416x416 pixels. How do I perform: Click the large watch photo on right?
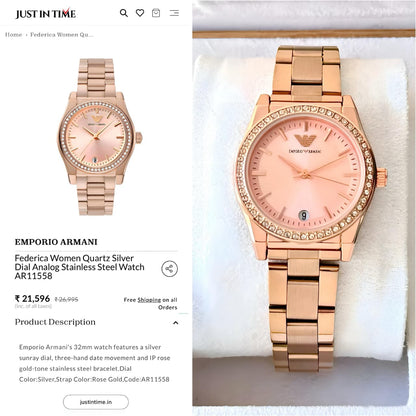(304, 208)
